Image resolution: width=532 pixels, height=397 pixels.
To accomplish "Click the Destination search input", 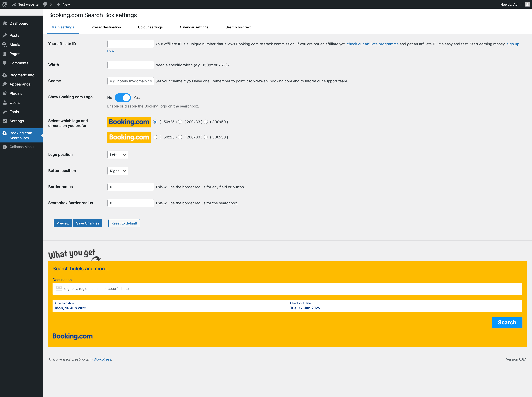I will pyautogui.click(x=287, y=289).
